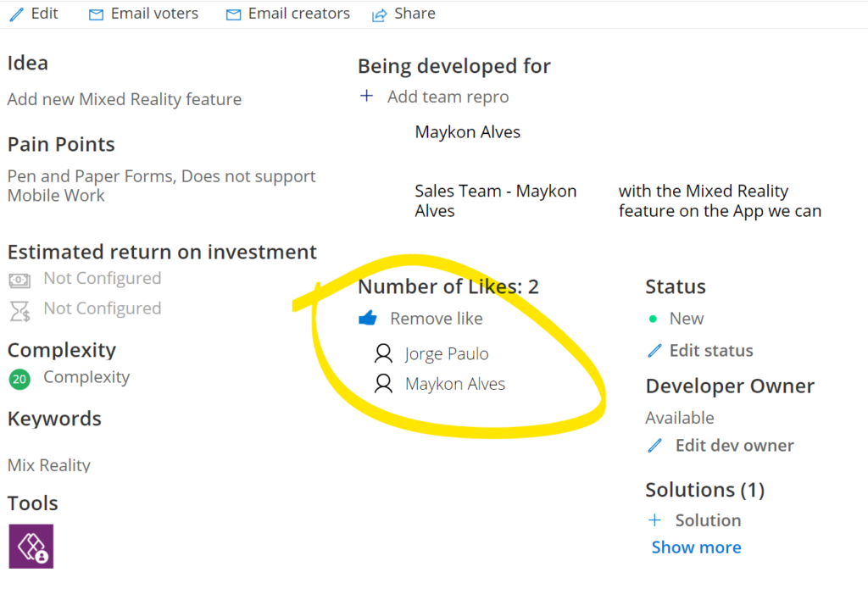Click the blue thumbs-up like icon
Image resolution: width=868 pixels, height=600 pixels.
[x=367, y=319]
